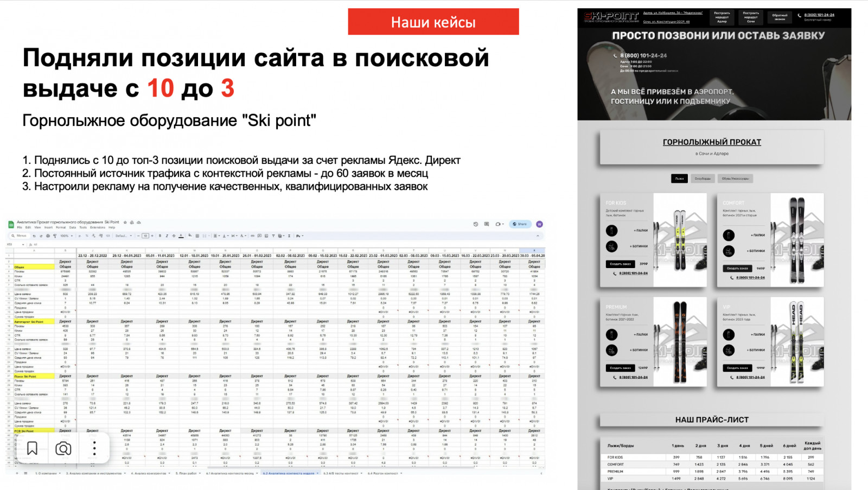Open the all sheets list icon
868x490 pixels.
(26, 473)
